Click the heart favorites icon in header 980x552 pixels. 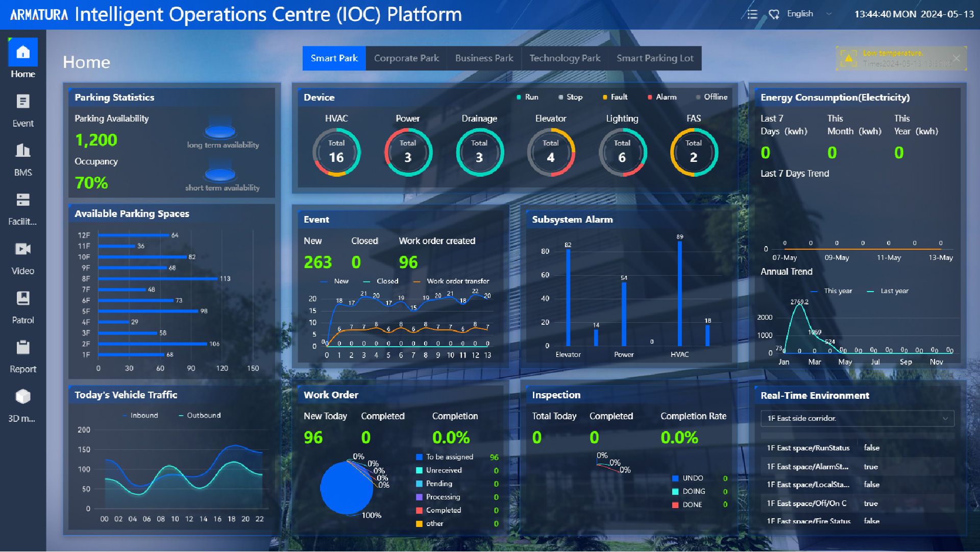tap(774, 14)
